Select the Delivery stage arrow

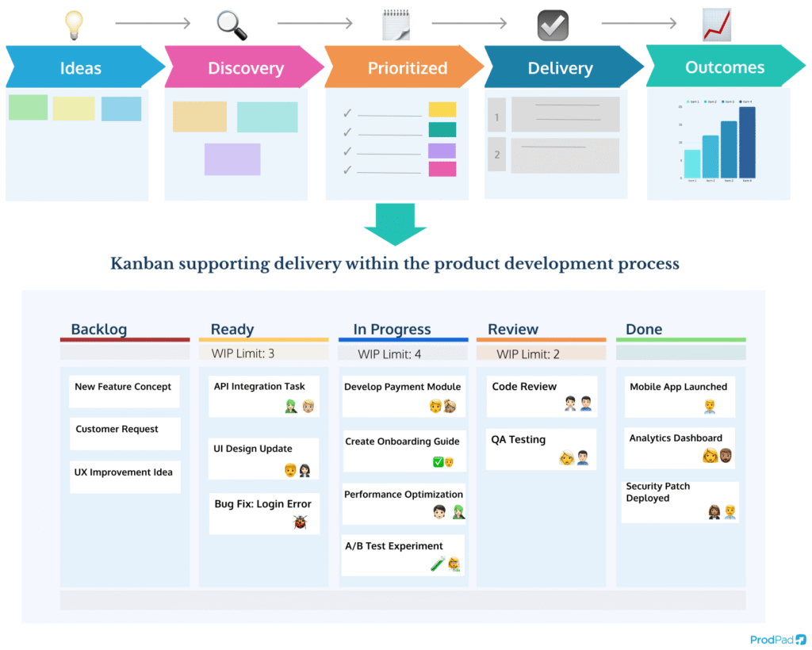point(565,67)
